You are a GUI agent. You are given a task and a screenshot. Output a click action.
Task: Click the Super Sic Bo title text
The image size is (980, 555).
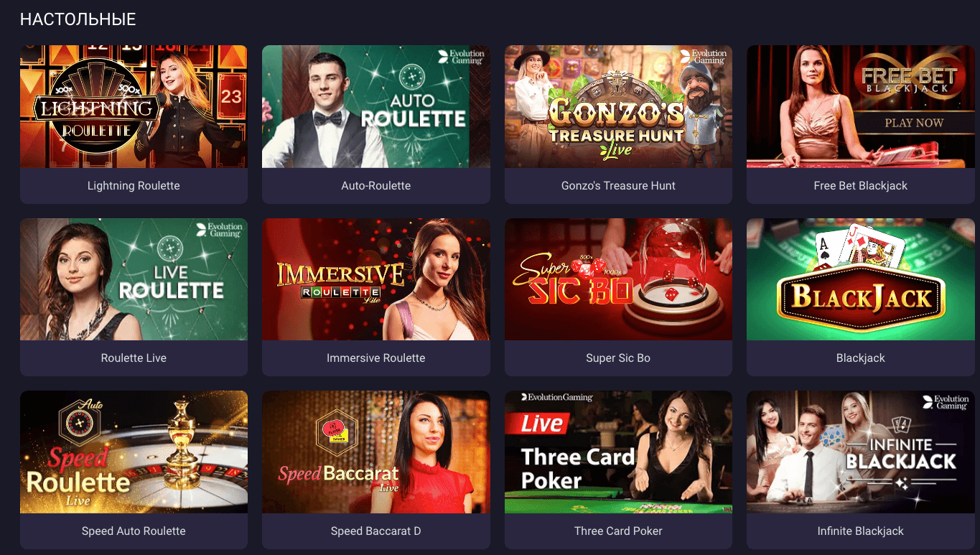coord(618,358)
